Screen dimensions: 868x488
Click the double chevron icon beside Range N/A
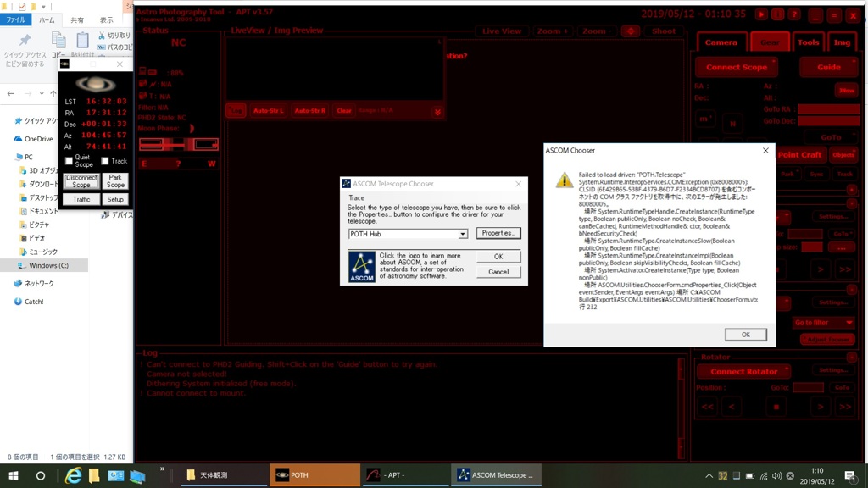pyautogui.click(x=437, y=112)
